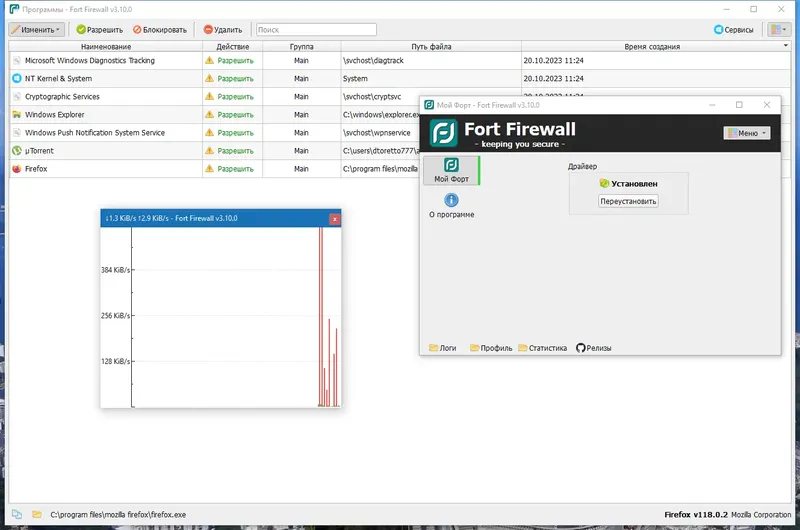The height and width of the screenshot is (530, 800).
Task: Focus the Поиск search field
Action: (316, 30)
